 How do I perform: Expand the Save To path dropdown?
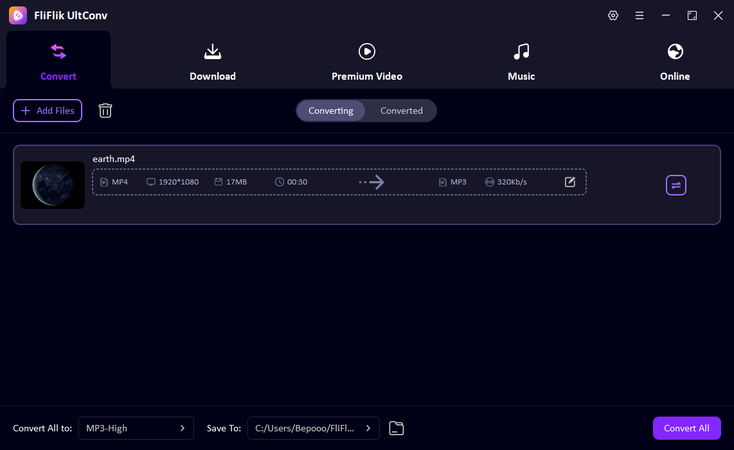click(x=313, y=428)
